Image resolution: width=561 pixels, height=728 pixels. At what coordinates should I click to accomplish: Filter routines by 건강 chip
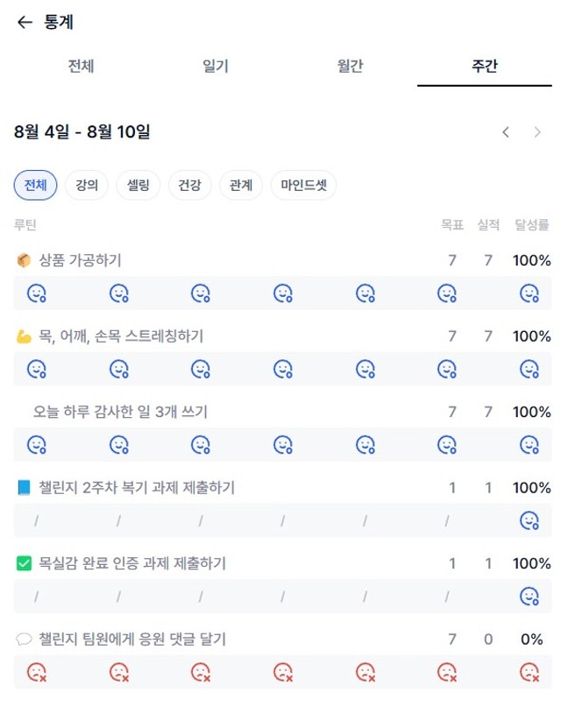click(190, 185)
